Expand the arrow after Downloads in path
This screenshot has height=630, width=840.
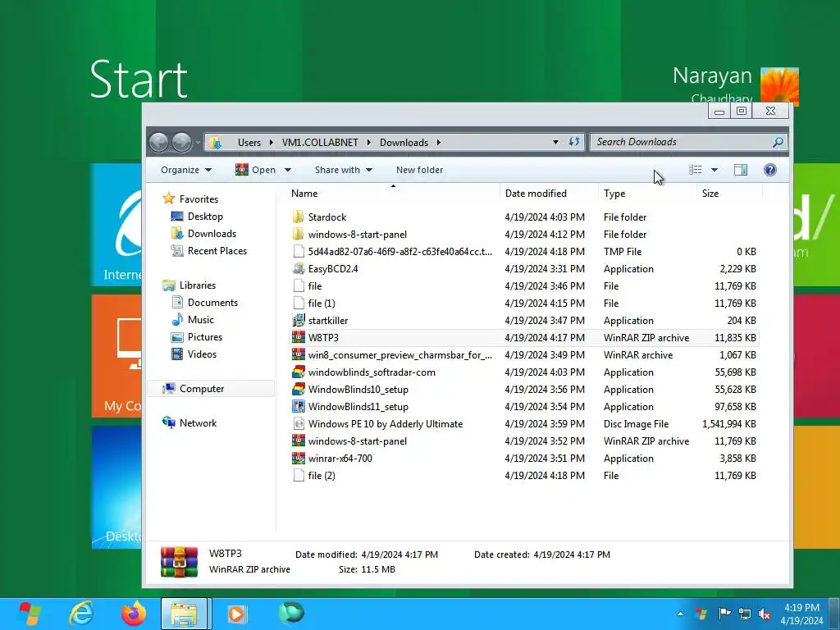[x=439, y=143]
